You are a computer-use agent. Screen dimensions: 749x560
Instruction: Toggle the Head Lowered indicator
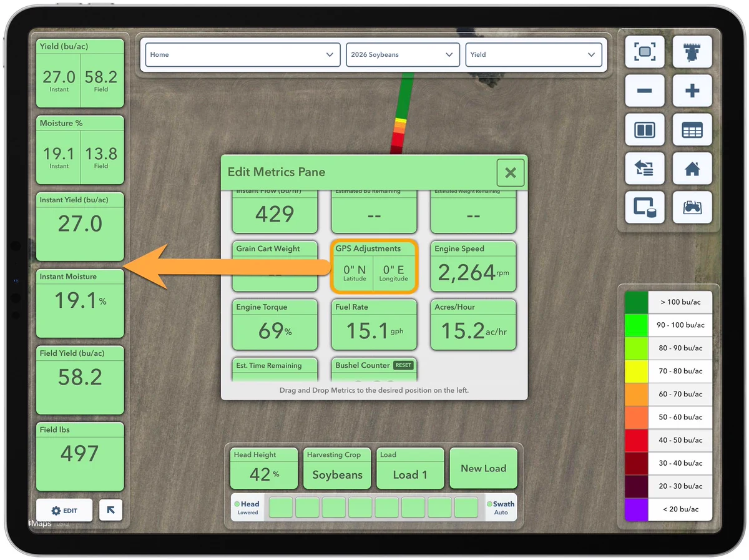tap(248, 508)
